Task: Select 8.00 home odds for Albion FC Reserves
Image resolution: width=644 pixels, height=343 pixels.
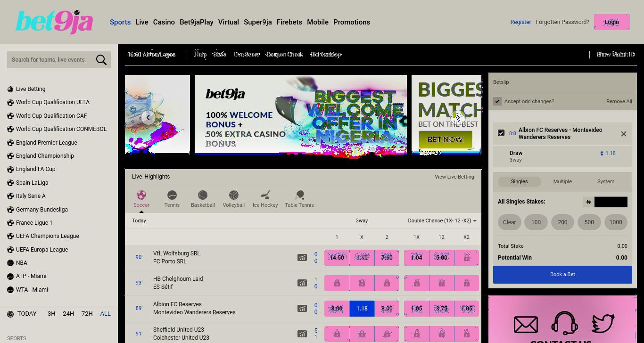Action: pos(337,309)
